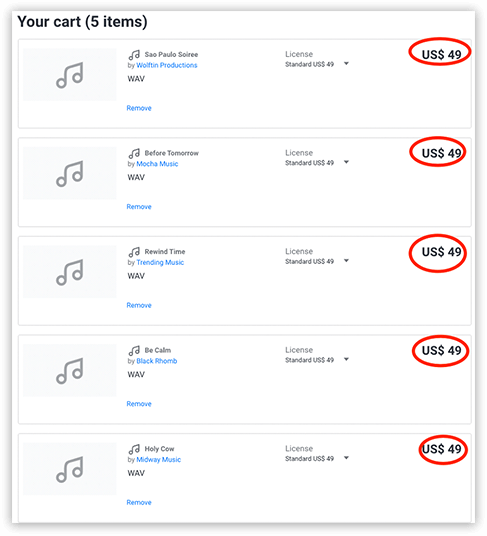
Task: Expand the license dropdown for Be Calm
Action: (x=346, y=359)
